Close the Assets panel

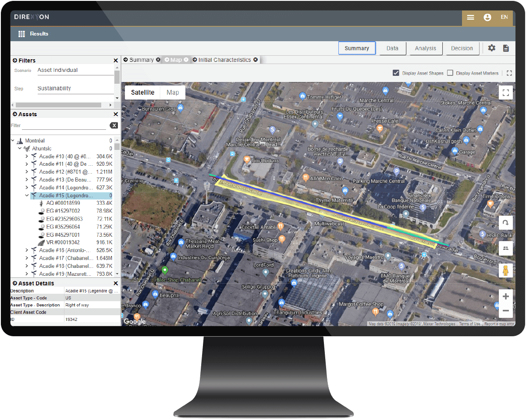tap(116, 114)
